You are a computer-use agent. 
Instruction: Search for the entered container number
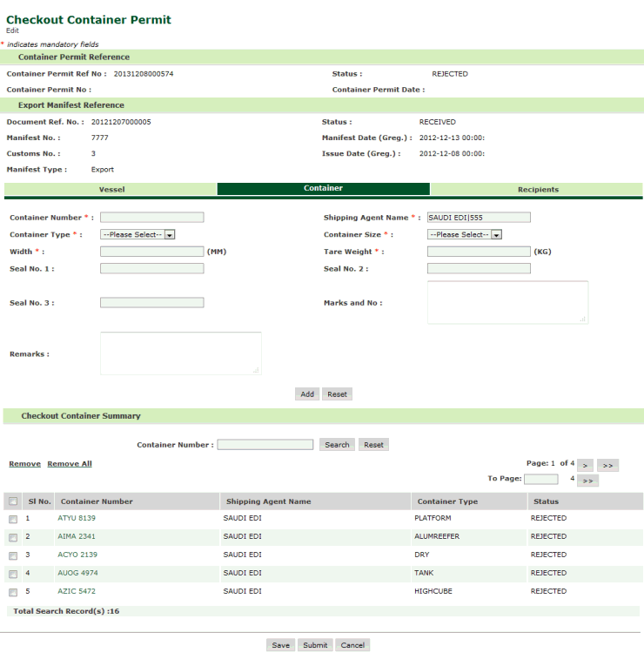pyautogui.click(x=337, y=445)
